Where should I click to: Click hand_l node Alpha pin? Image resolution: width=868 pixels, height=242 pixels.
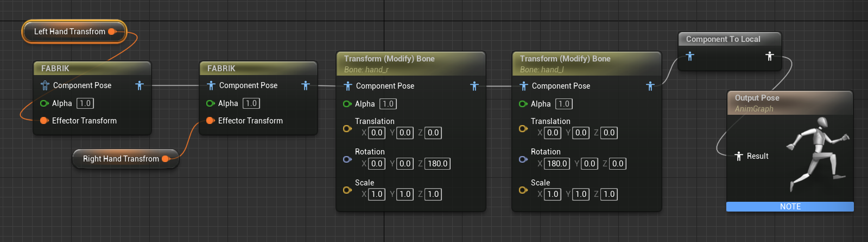click(x=523, y=104)
